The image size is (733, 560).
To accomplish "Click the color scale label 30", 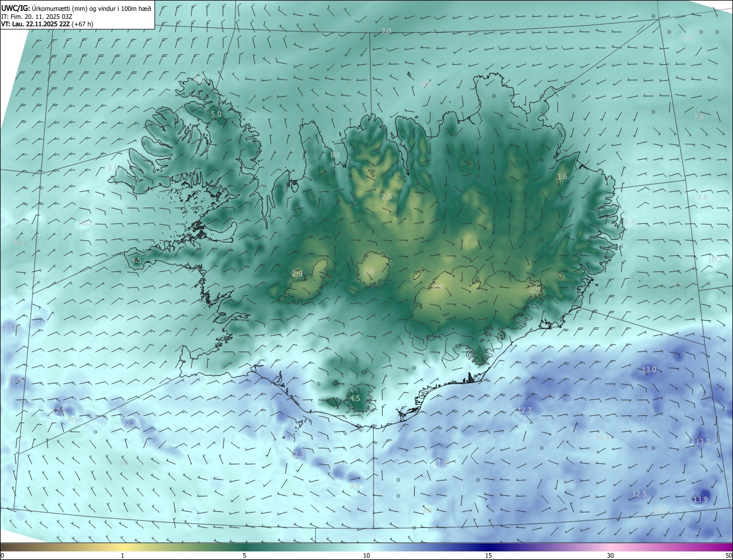I will tap(610, 555).
